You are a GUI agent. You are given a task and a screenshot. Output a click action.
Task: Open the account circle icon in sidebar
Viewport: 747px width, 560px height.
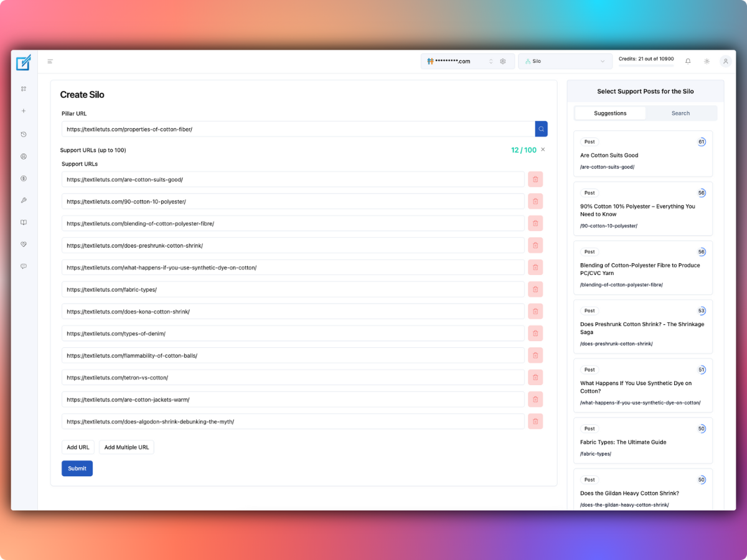tap(24, 157)
